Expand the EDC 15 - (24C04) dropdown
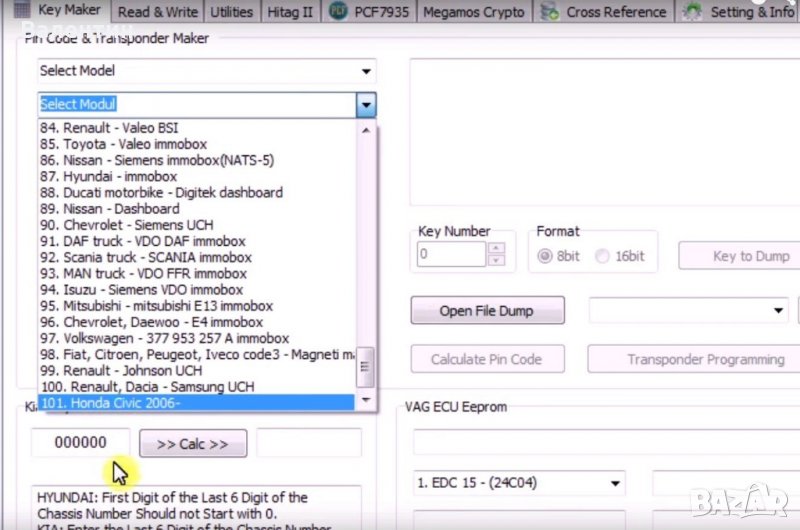The height and width of the screenshot is (530, 800). 613,482
